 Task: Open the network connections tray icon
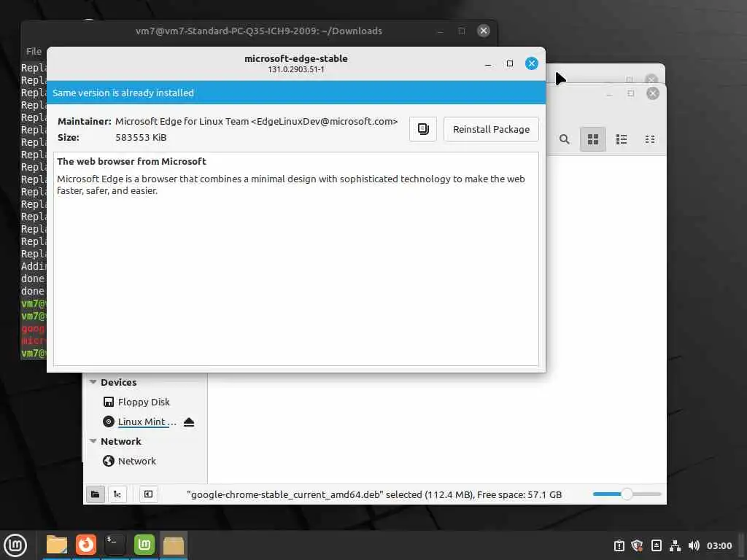pos(675,545)
